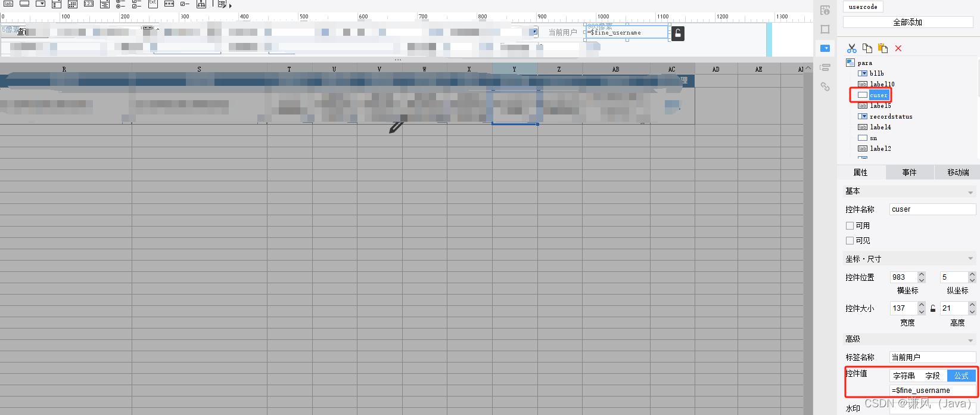Image resolution: width=980 pixels, height=415 pixels.
Task: Select the radio group widget tool
Action: tap(120, 4)
